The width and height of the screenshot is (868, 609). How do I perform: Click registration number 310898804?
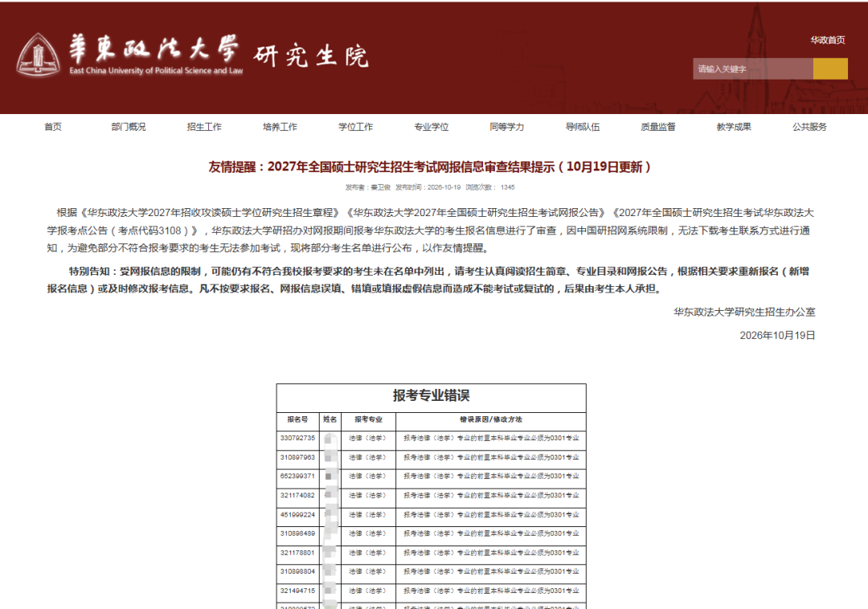coord(298,572)
